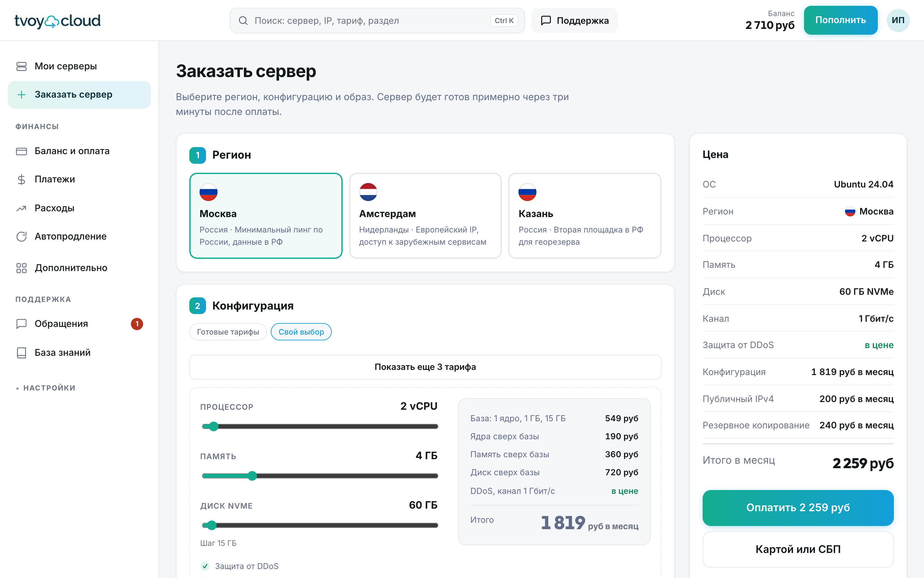Click the red notification badge on Обращения

tap(137, 324)
